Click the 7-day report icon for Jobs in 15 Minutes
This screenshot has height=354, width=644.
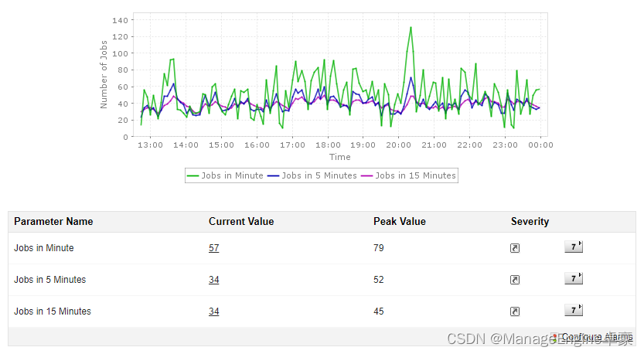click(574, 310)
